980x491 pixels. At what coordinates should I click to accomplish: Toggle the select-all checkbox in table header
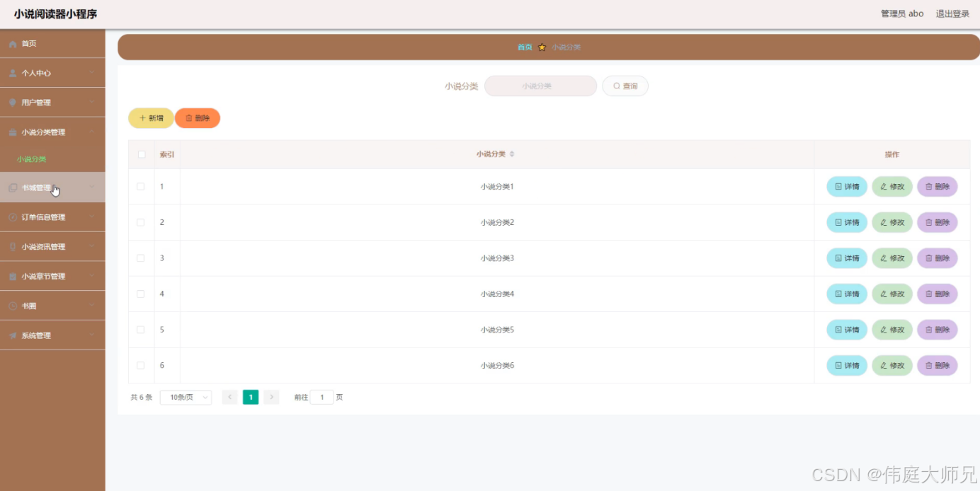[x=142, y=154]
